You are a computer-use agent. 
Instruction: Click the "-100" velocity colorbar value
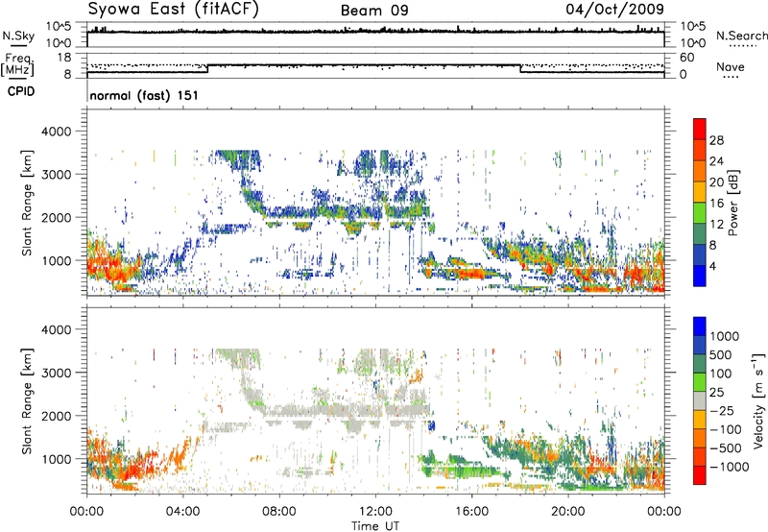(725, 429)
